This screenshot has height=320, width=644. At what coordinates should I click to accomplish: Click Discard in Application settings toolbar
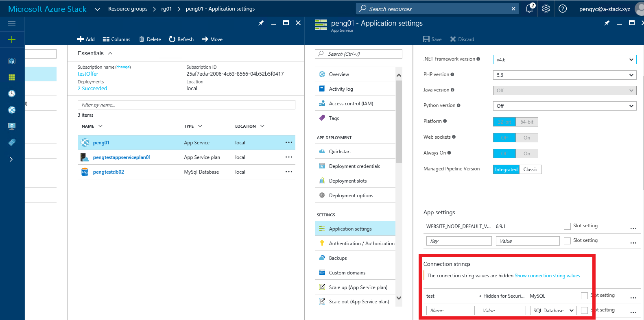pos(462,39)
